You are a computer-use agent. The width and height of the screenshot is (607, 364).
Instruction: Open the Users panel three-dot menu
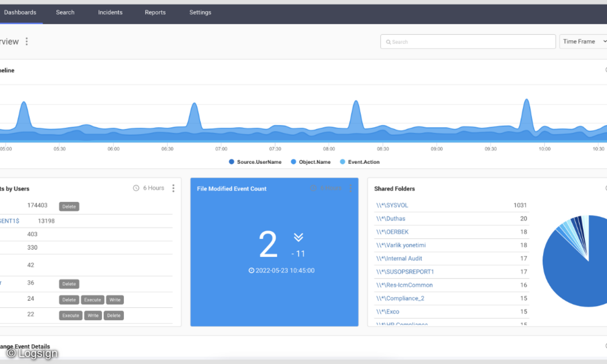[173, 188]
